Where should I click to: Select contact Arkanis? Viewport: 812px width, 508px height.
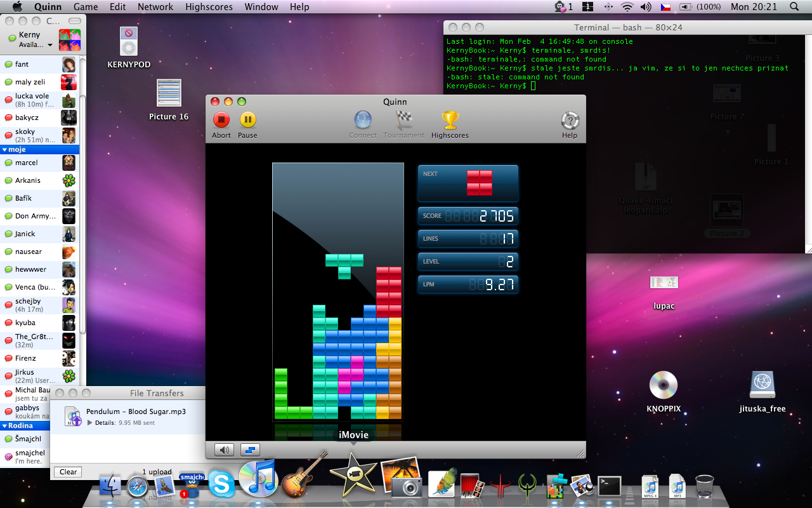click(x=40, y=181)
